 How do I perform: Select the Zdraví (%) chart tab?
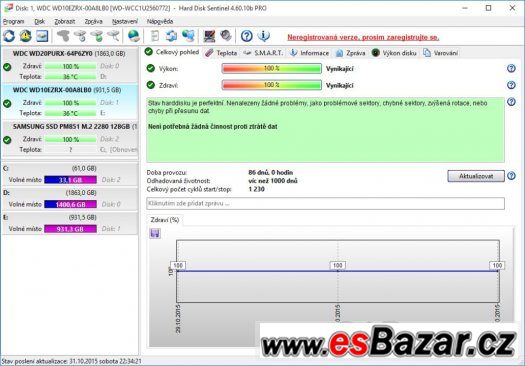pyautogui.click(x=164, y=220)
